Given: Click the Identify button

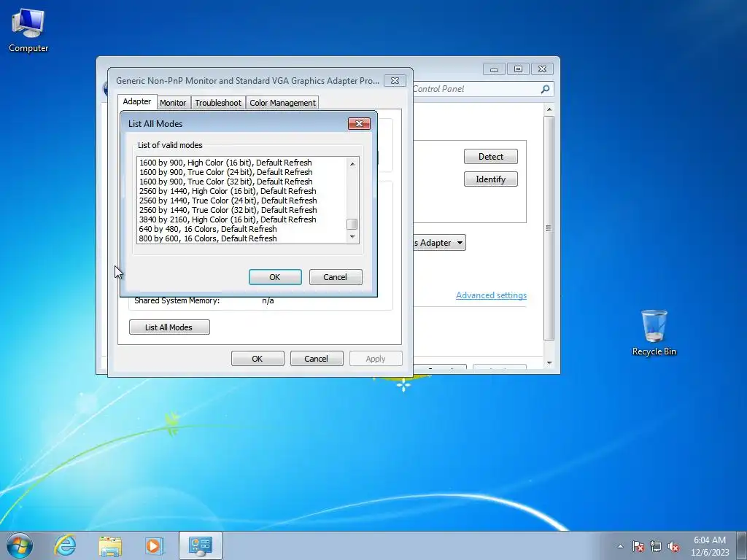Looking at the screenshot, I should pos(491,179).
